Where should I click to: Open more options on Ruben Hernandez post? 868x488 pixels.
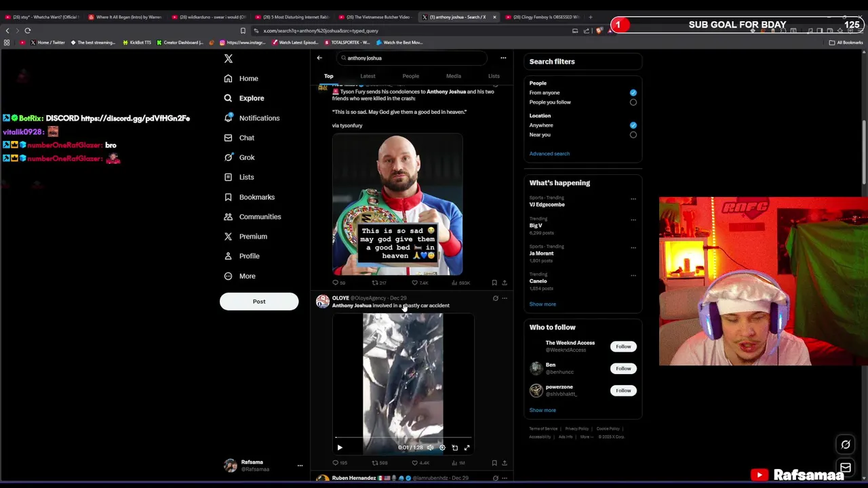click(x=505, y=479)
